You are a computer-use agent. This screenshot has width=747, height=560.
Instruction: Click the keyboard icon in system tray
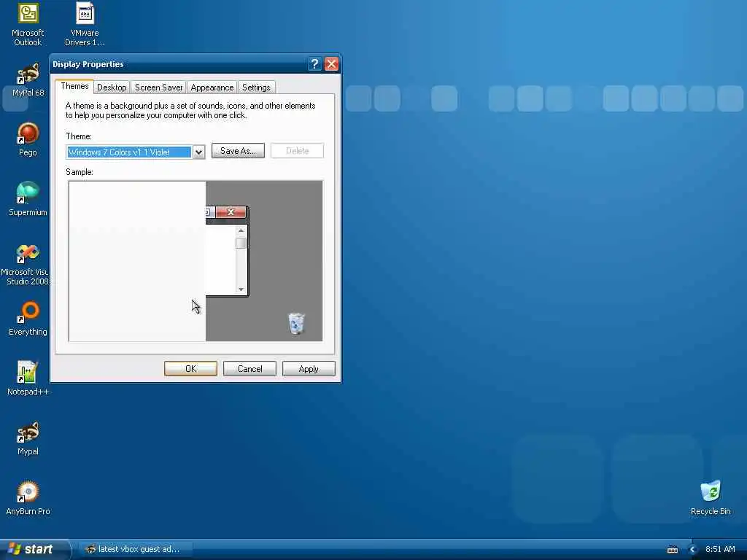[x=672, y=550]
